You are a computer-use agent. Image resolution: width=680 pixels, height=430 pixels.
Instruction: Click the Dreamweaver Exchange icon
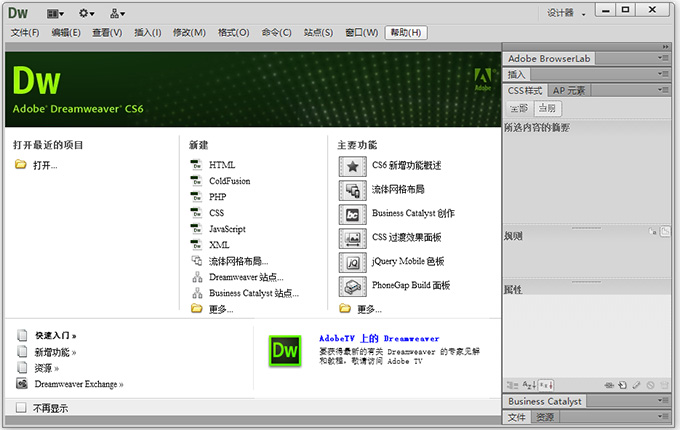pos(22,384)
